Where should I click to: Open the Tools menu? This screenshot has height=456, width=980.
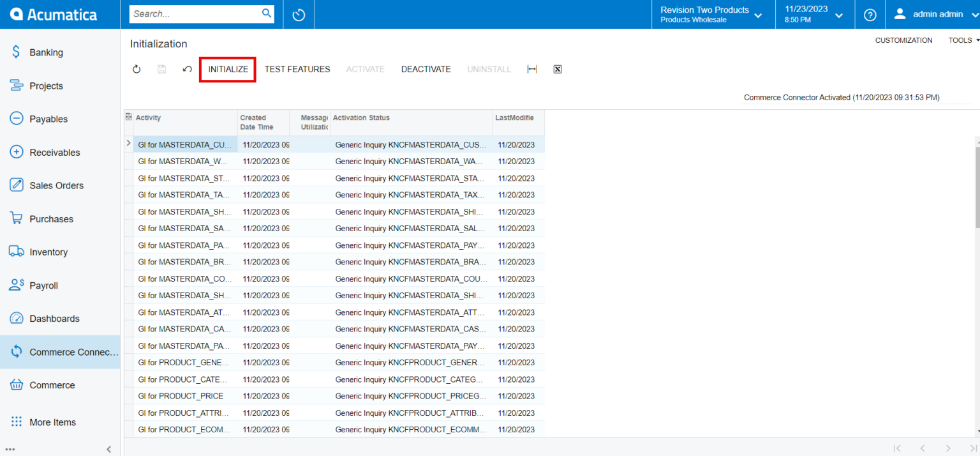click(x=962, y=40)
